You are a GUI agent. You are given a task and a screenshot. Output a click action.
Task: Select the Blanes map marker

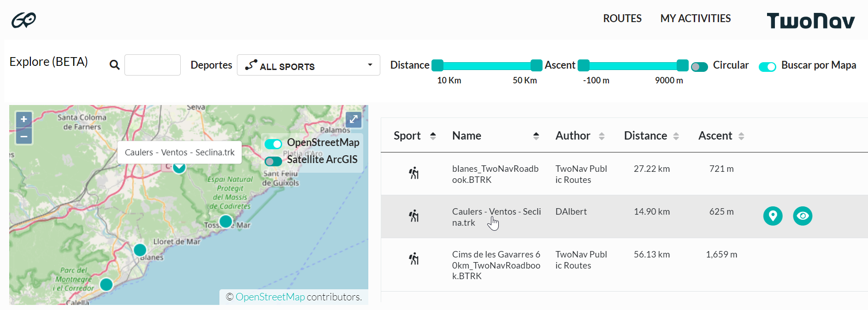point(140,250)
